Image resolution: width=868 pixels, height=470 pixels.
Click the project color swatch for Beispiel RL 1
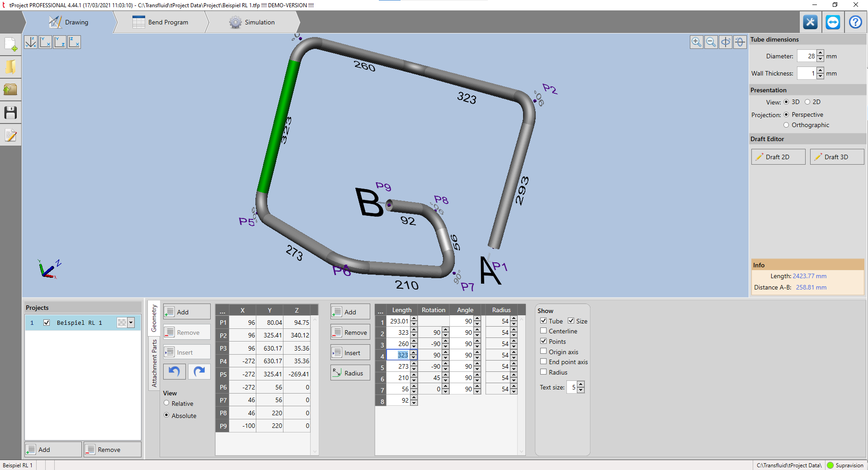point(122,323)
